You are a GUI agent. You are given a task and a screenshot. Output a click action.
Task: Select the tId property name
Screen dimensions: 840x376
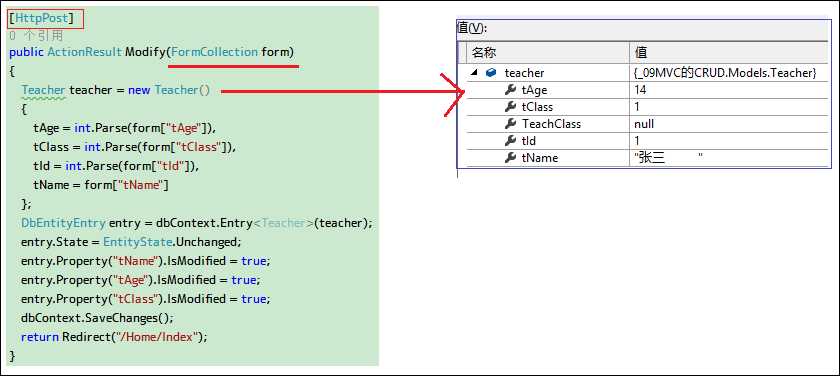pos(529,141)
